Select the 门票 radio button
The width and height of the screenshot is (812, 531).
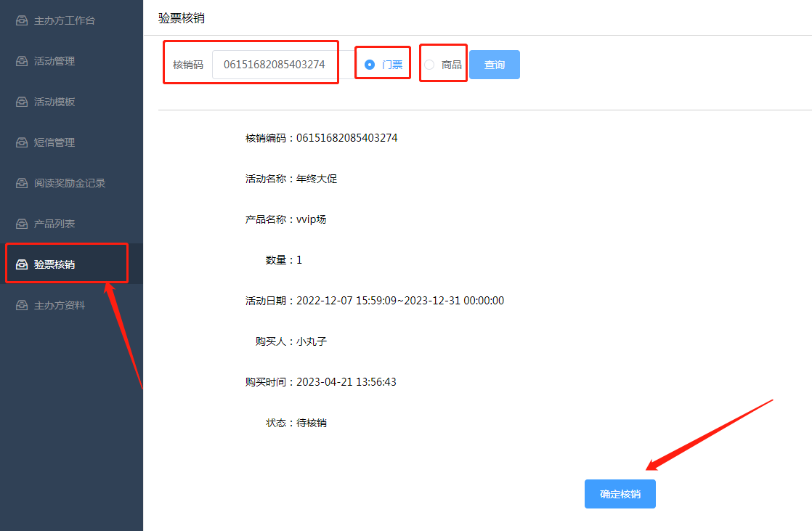370,65
